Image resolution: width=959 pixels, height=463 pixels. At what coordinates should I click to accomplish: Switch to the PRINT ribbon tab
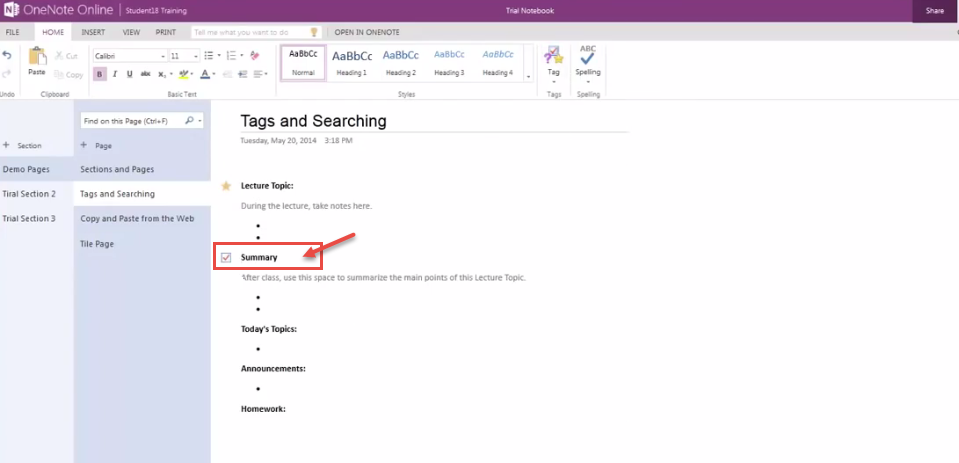[x=166, y=32]
